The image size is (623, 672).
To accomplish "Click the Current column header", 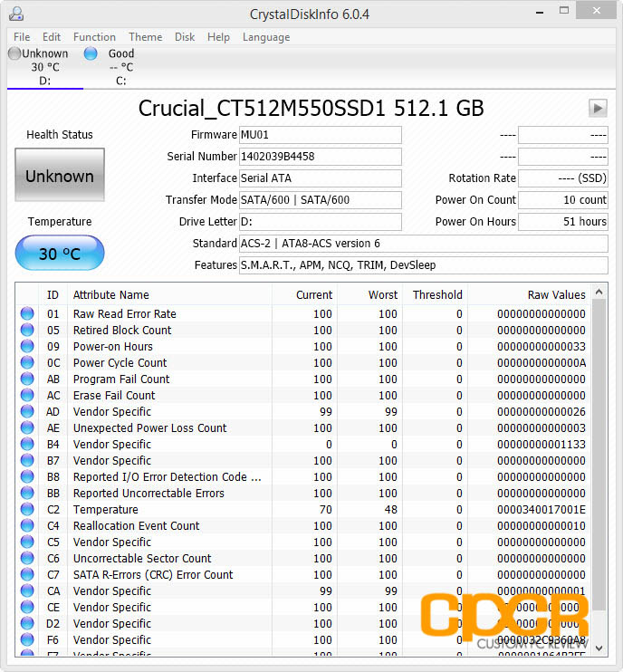I will coord(304,295).
